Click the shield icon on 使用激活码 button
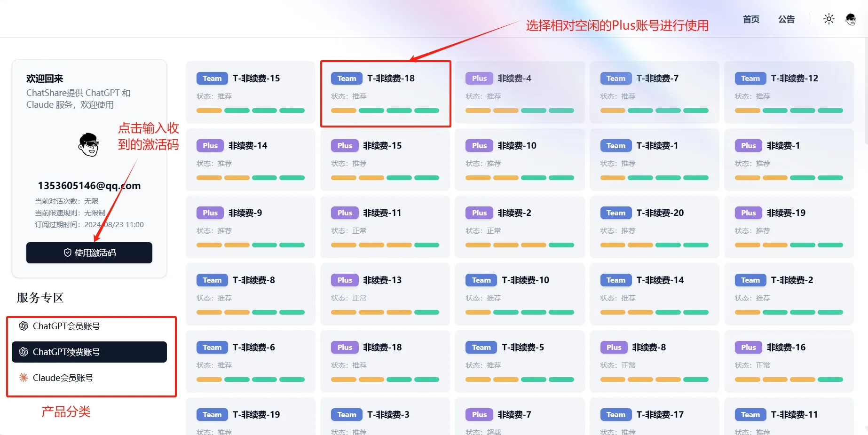The image size is (868, 435). pos(68,253)
